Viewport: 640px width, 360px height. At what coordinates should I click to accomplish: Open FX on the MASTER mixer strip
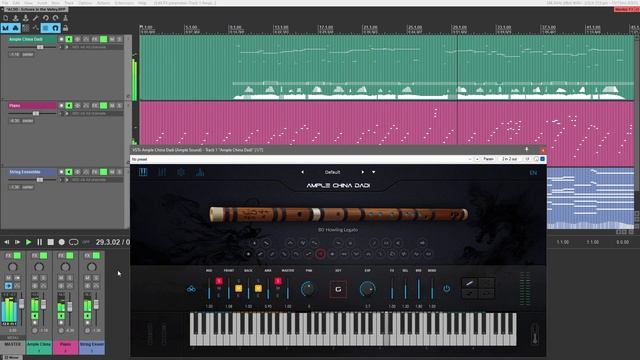[x=8, y=256]
